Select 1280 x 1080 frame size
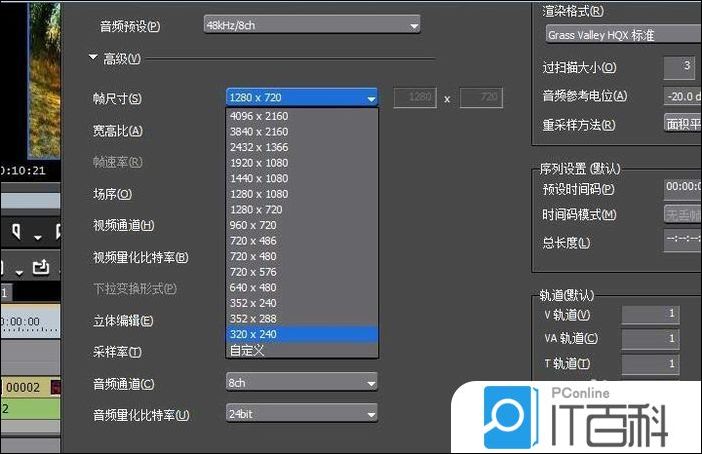This screenshot has height=454, width=702. click(302, 194)
